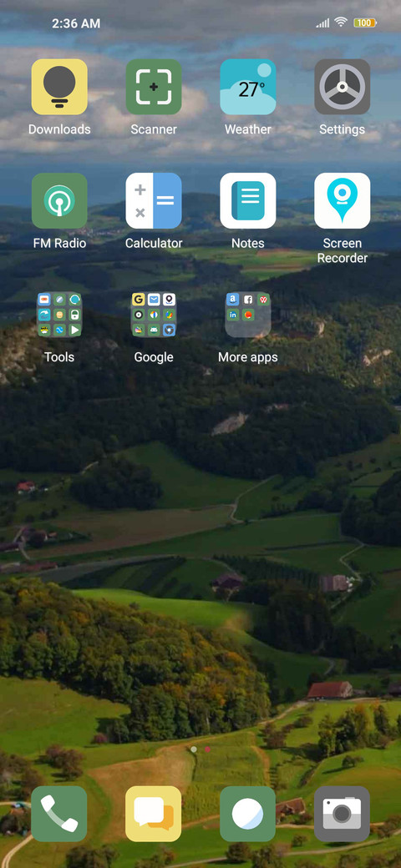Tap the cellular signal bars icon
The width and height of the screenshot is (401, 868).
tap(322, 23)
